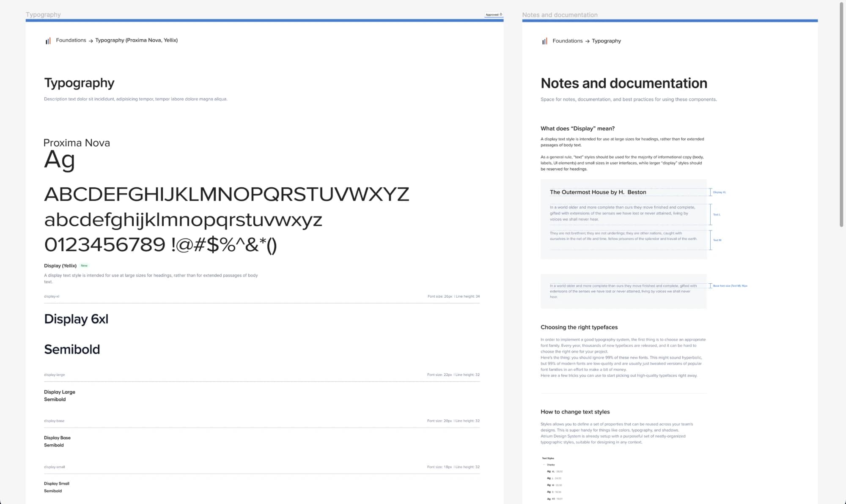The width and height of the screenshot is (846, 504).
Task: Click "The Outermost House by H. Beston" title
Action: pos(598,192)
